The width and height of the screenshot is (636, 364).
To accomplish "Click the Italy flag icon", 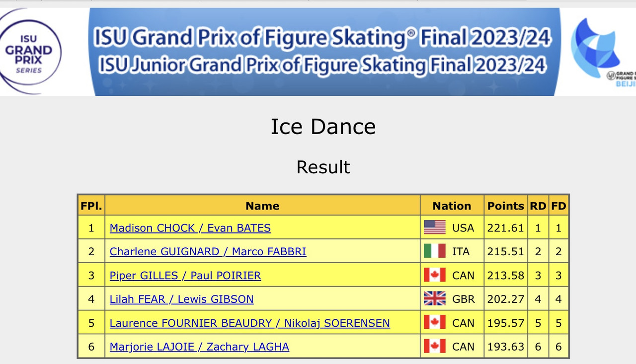I will point(435,251).
